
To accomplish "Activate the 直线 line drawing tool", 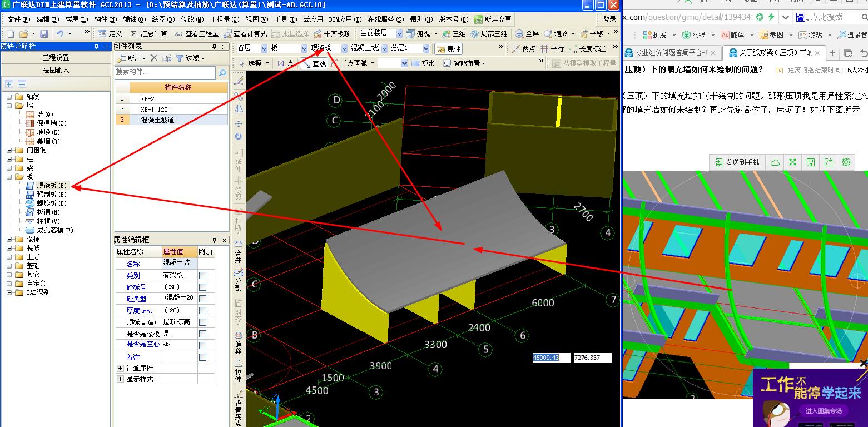I will (314, 63).
